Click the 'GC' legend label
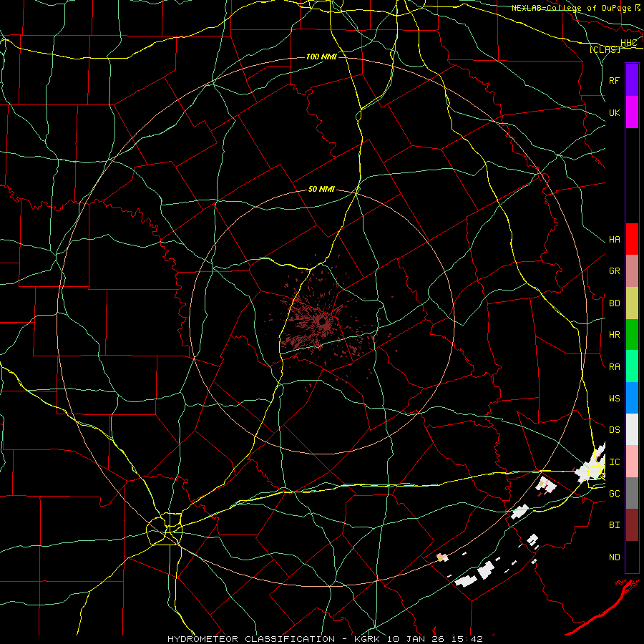Viewport: 644px width, 644px height. click(x=614, y=494)
